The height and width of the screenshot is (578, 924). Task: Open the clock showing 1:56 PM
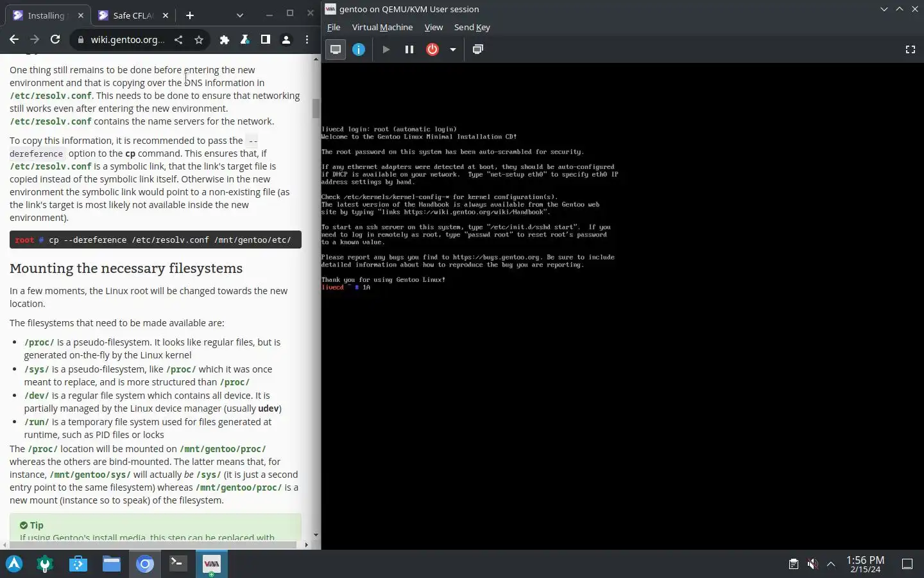click(x=865, y=564)
